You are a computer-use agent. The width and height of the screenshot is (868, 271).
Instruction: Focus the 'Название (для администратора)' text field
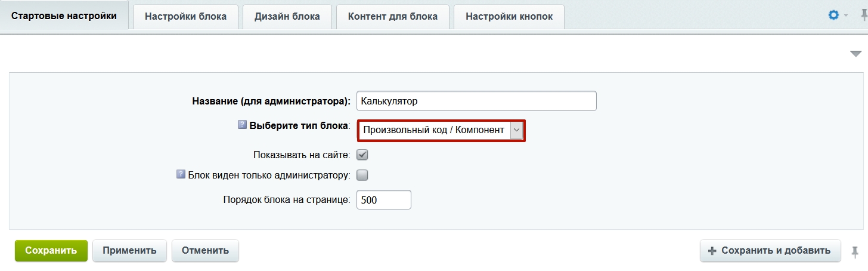point(476,101)
